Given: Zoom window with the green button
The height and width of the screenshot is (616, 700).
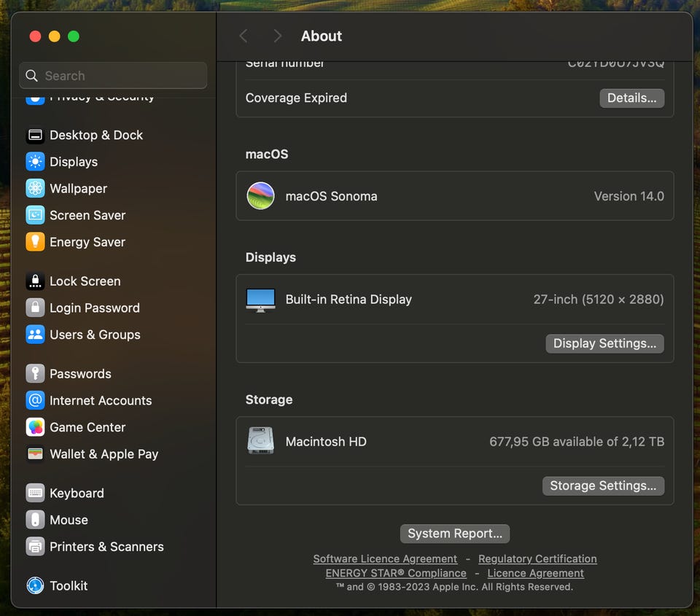Looking at the screenshot, I should [x=74, y=36].
